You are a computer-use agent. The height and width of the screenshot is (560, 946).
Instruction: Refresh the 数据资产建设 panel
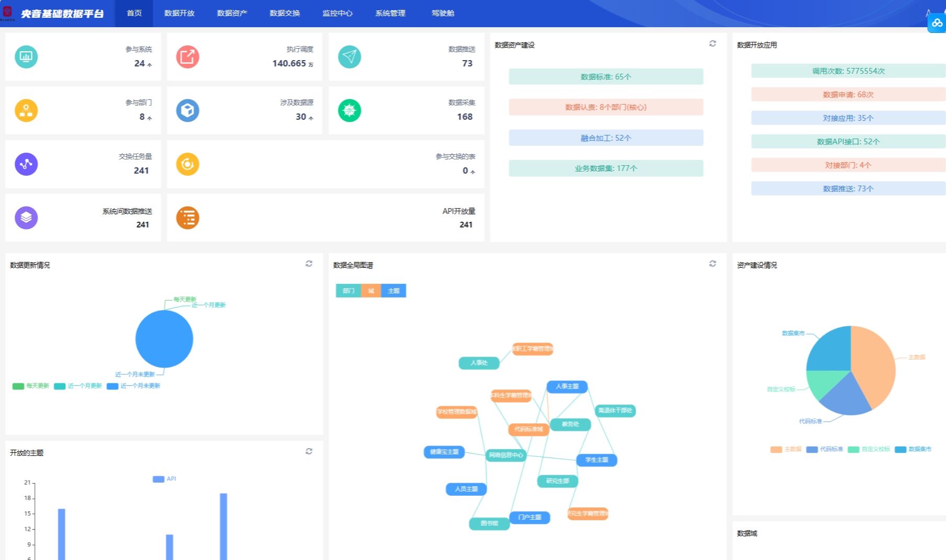coord(712,44)
